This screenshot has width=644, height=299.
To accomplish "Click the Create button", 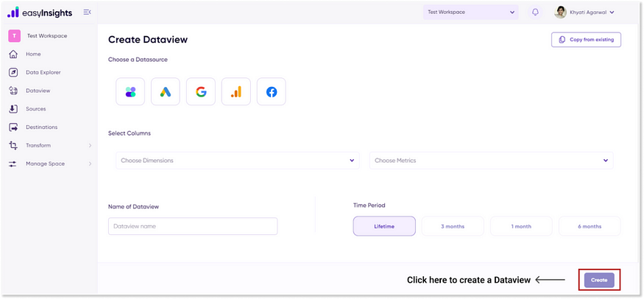I will [599, 280].
